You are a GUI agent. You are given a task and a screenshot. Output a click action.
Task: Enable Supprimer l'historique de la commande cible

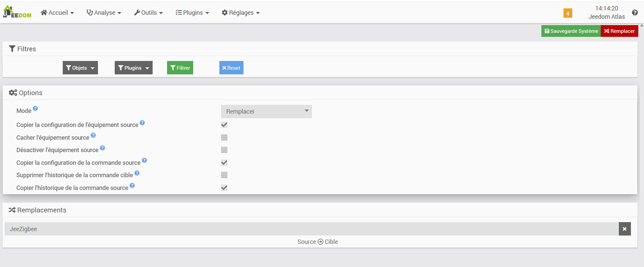pyautogui.click(x=224, y=175)
